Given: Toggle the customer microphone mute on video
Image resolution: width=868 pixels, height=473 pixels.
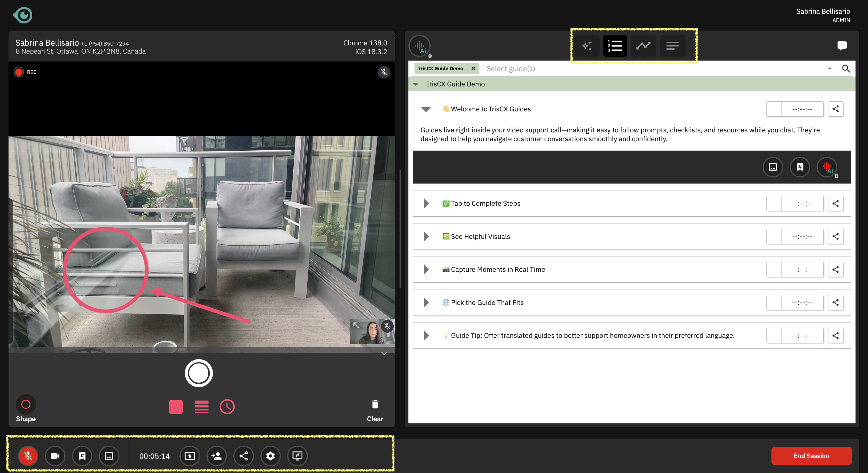Looking at the screenshot, I should (x=384, y=72).
